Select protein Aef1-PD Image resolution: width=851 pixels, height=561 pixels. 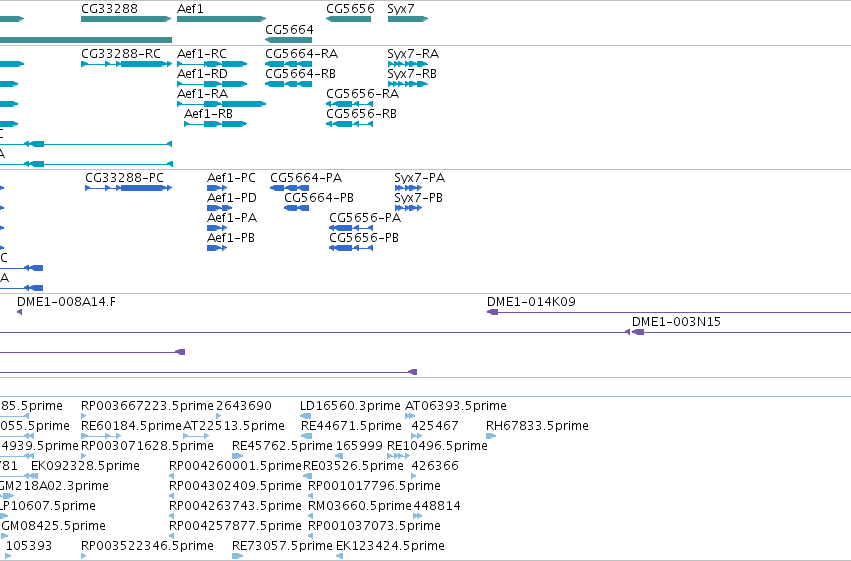(220, 208)
